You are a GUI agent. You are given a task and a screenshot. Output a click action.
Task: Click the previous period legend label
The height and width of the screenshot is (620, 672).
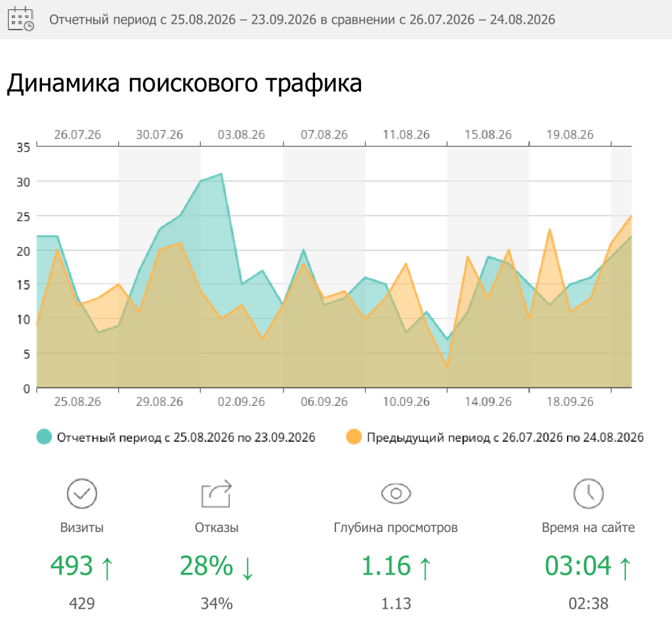[x=505, y=437]
